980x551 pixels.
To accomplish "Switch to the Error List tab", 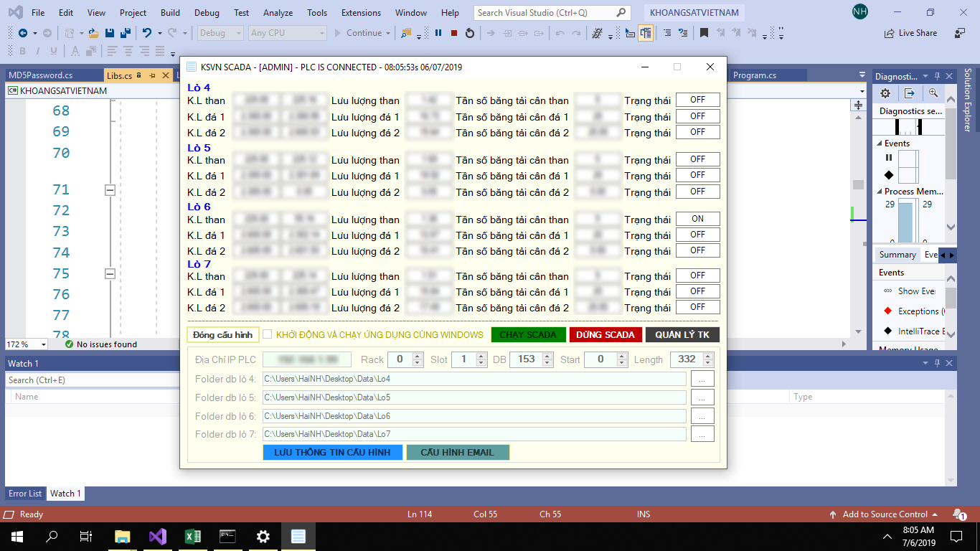I will coord(25,494).
